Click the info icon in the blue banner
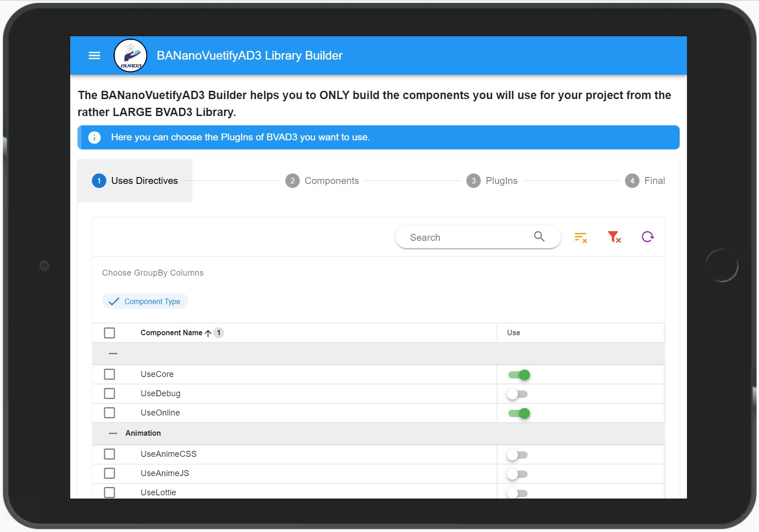The image size is (759, 532). coord(94,137)
